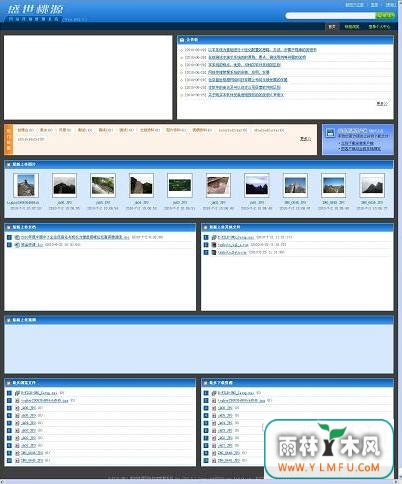
Task: Click the first text link at the header's top-right corner
Action: tap(354, 5)
